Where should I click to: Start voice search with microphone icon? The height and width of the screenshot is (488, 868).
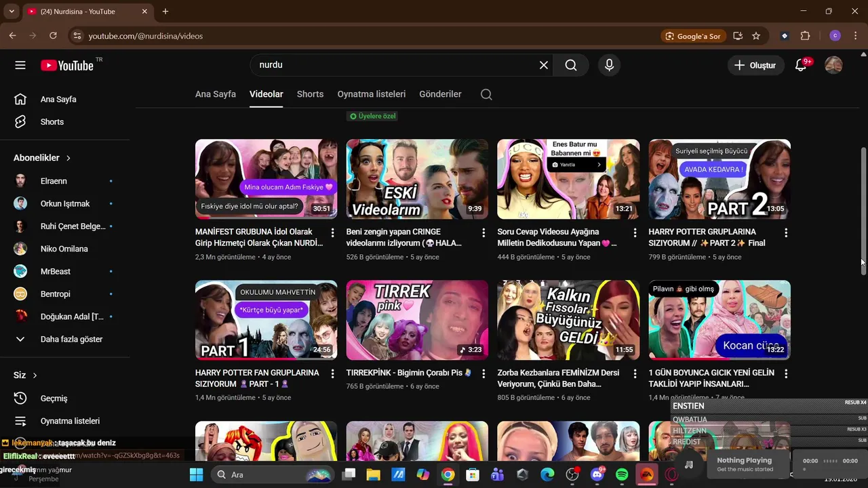609,65
